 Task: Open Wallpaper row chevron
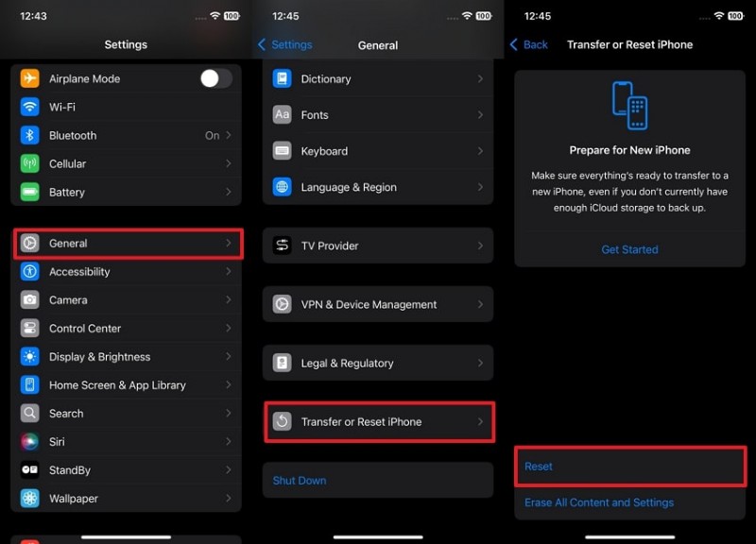229,499
